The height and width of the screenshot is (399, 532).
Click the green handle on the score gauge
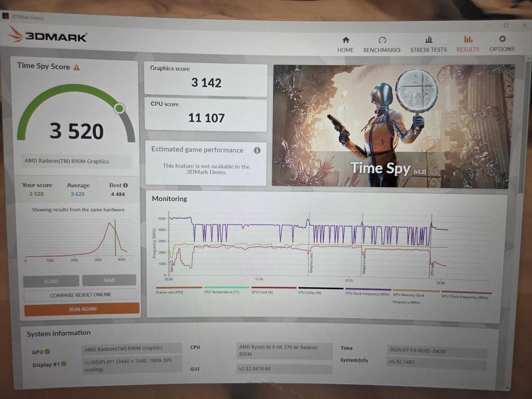(x=119, y=108)
